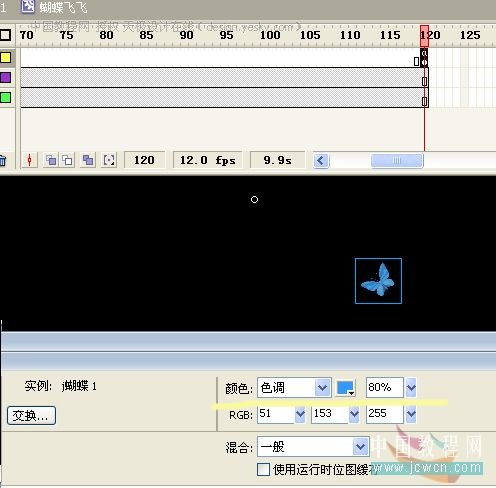Click timeline scrollbar left arrow
Screen dimensions: 496x488
point(321,161)
